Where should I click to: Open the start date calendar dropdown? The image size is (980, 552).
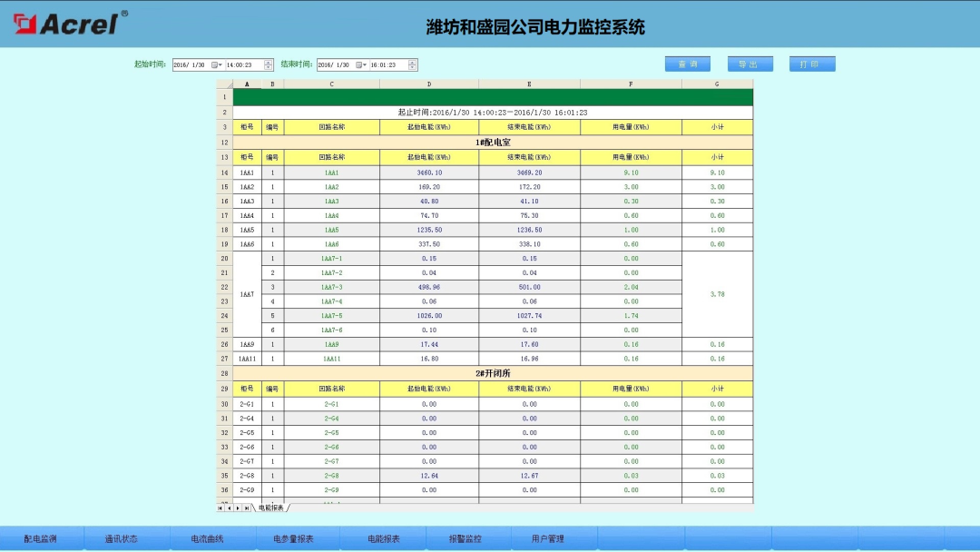pyautogui.click(x=216, y=65)
